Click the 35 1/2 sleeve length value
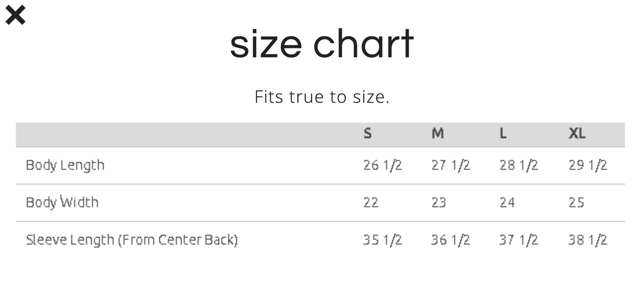The height and width of the screenshot is (283, 644). (x=382, y=240)
